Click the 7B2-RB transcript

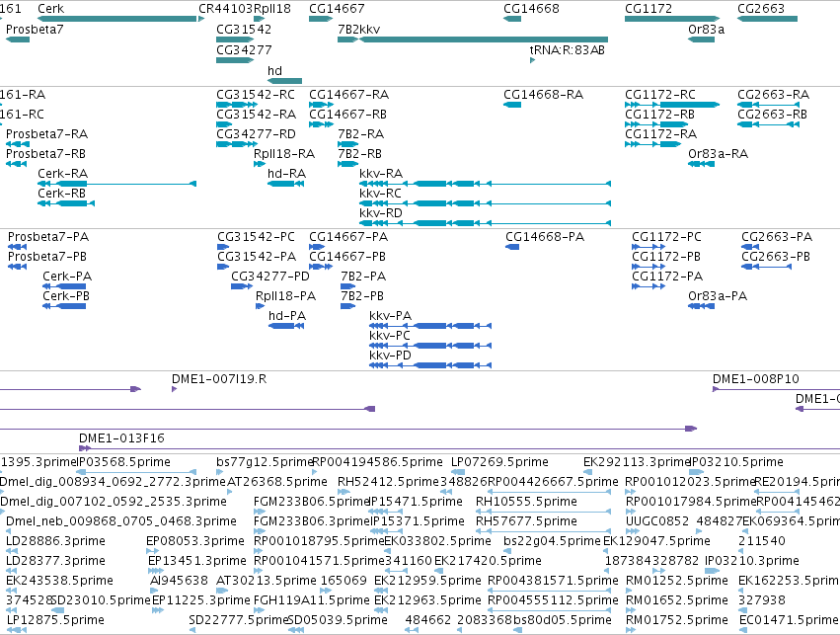[347, 164]
